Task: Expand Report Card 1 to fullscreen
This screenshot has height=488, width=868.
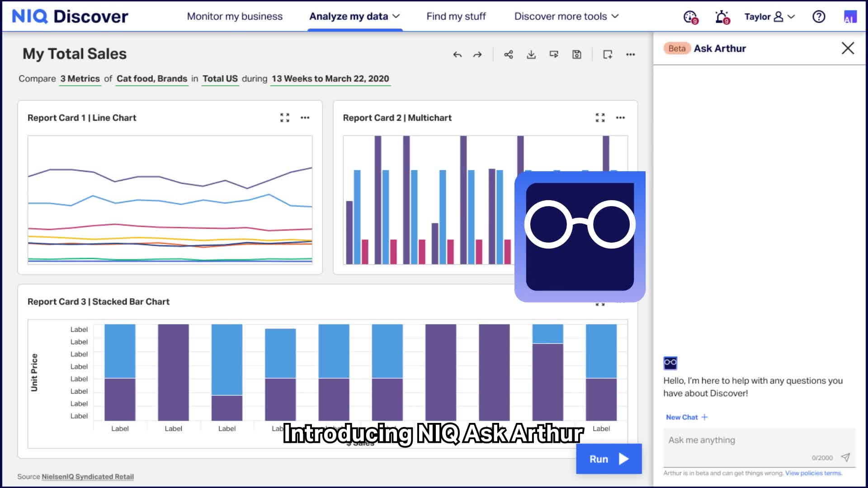Action: tap(284, 118)
